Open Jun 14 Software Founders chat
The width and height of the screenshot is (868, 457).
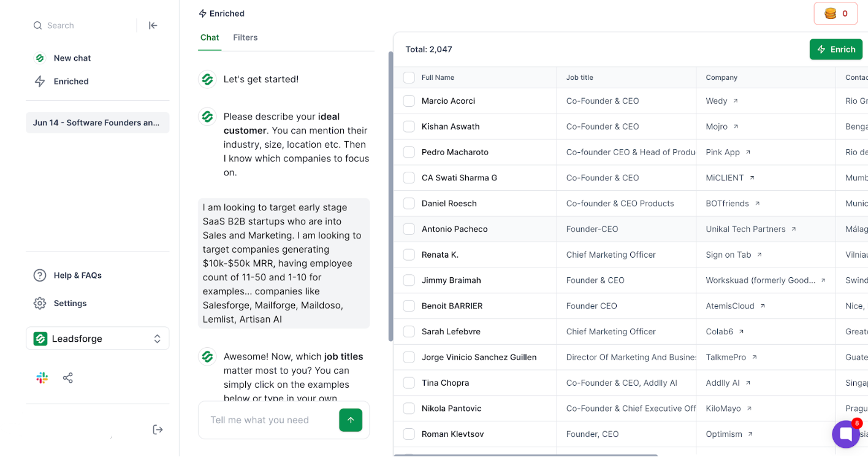tap(97, 123)
